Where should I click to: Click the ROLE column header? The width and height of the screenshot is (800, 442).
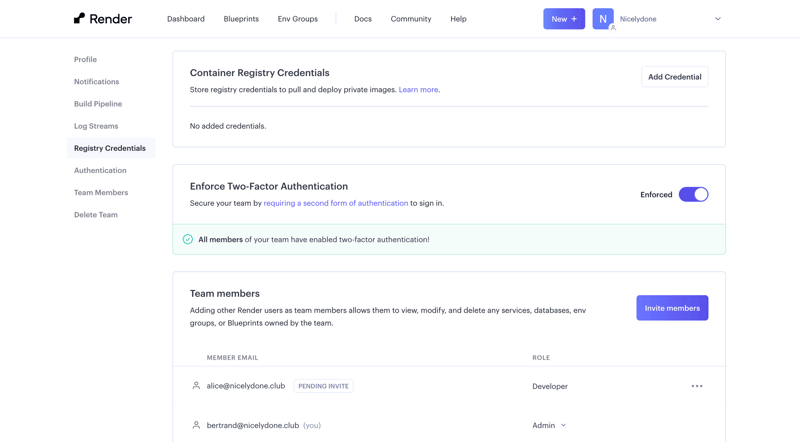[x=541, y=358]
